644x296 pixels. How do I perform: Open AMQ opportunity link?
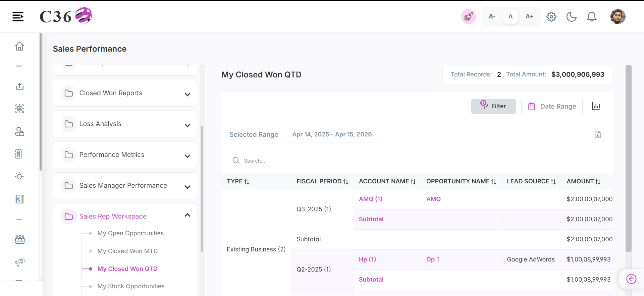pyautogui.click(x=433, y=199)
